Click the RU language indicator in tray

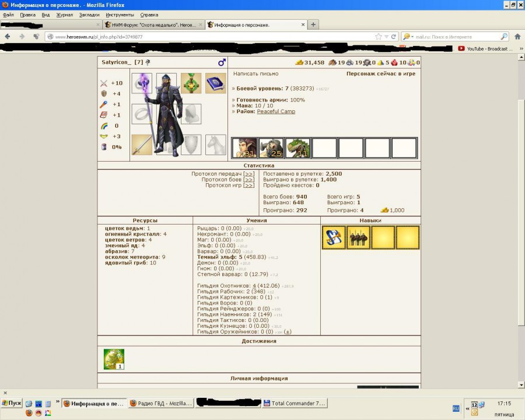(456, 408)
